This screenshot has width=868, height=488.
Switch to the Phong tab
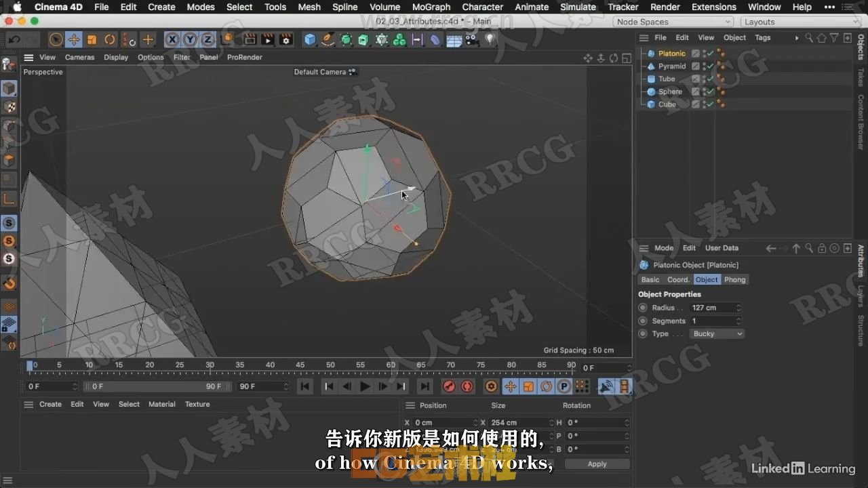click(x=734, y=279)
